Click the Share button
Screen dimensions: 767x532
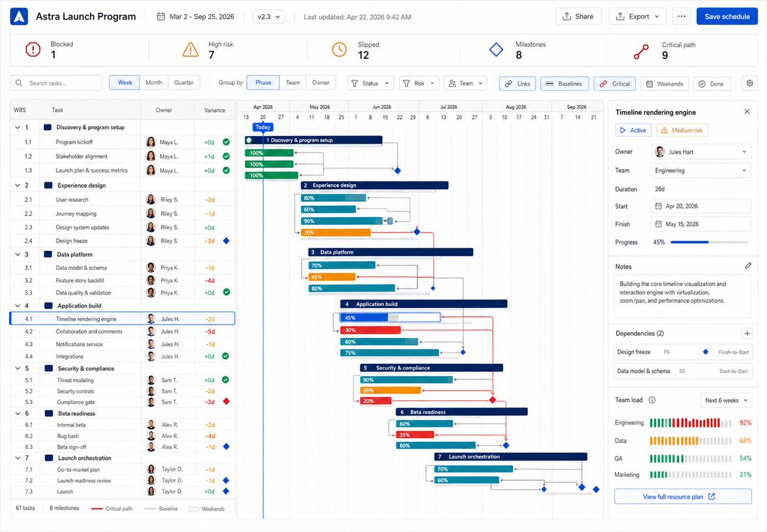pyautogui.click(x=578, y=17)
